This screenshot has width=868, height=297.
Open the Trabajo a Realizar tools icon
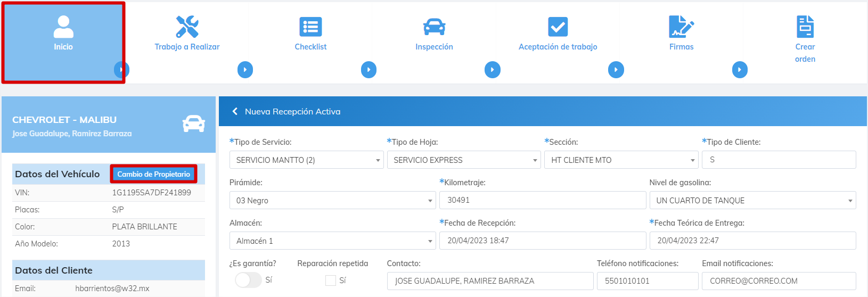click(187, 26)
